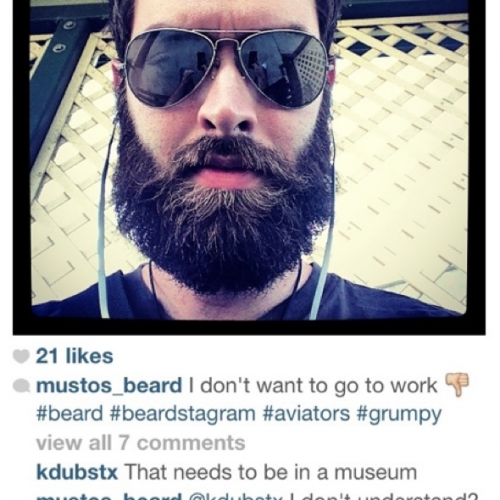Tap the comment 'That needs to be in a museum'
The image size is (500, 500).
[270, 472]
